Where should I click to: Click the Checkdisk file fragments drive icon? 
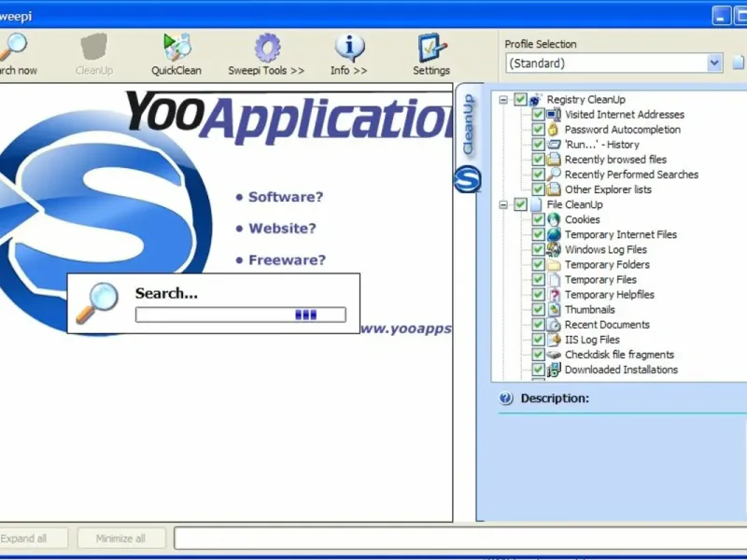(554, 355)
